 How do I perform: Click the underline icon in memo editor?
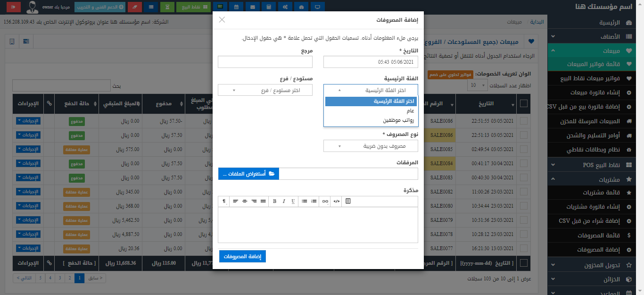(293, 201)
